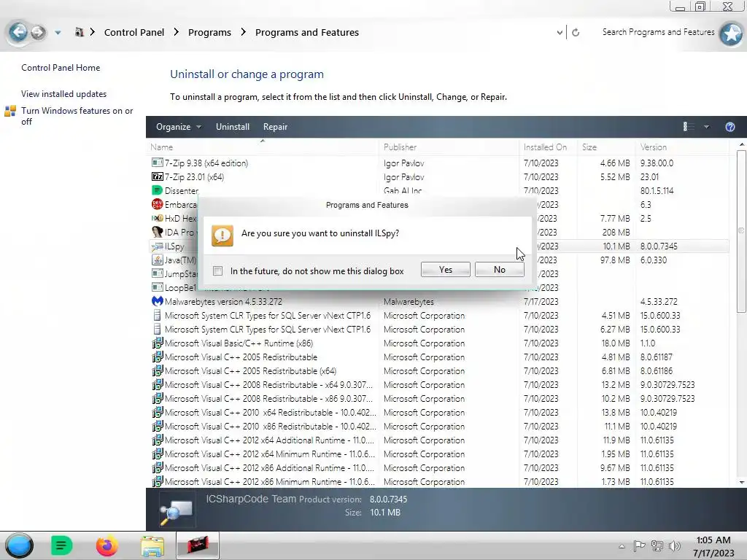Open Turn Windows features on or off

tap(77, 116)
